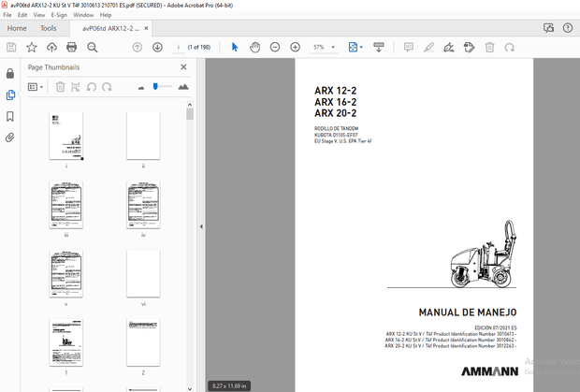580x392 pixels.
Task: Click thumbnails scrollbar up arrow
Action: click(x=190, y=105)
